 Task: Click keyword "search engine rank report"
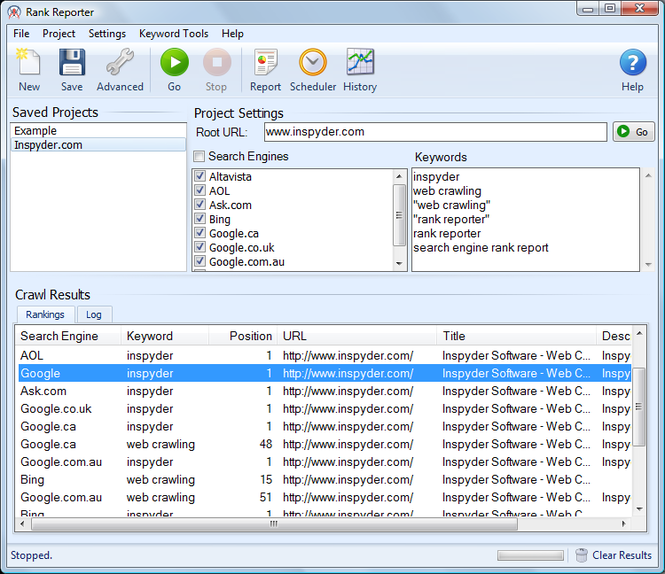(x=481, y=248)
